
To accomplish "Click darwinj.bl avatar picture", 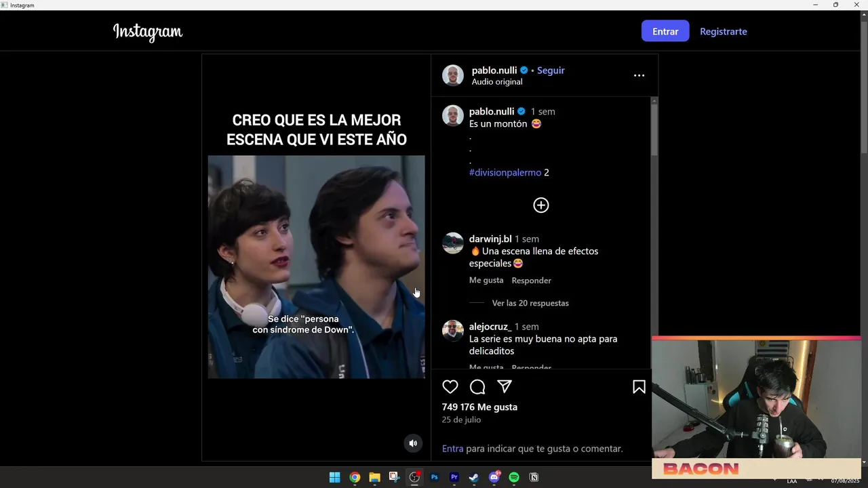I will click(453, 243).
